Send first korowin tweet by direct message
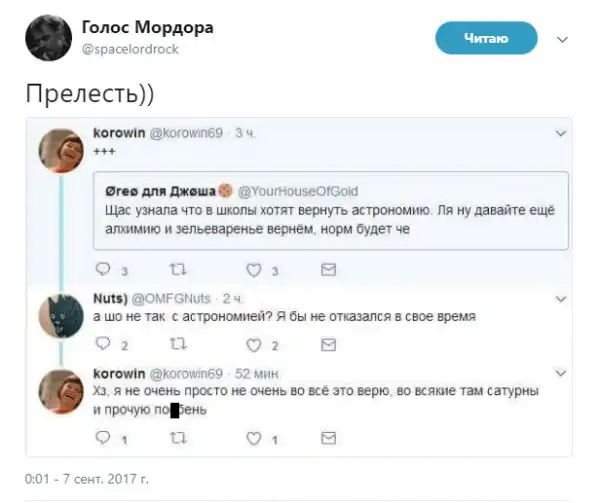 click(x=327, y=269)
